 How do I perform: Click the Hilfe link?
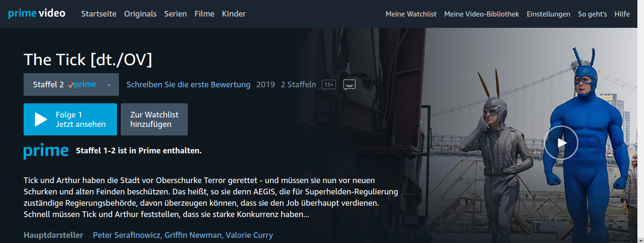622,14
